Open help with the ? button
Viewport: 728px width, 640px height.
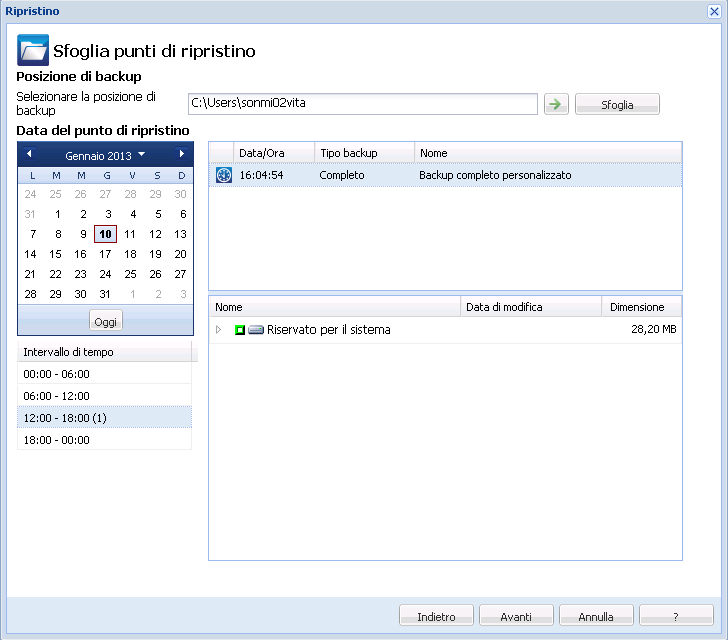[676, 616]
